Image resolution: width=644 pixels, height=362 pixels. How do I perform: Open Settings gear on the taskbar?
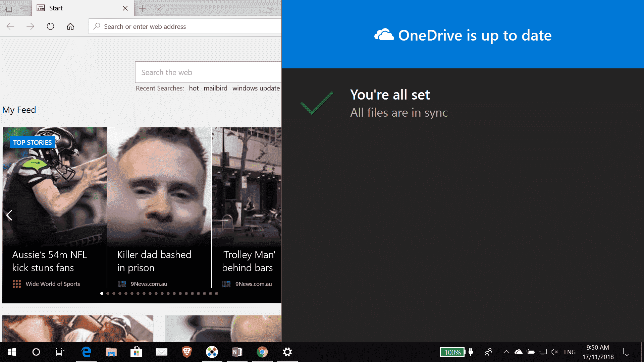(x=287, y=352)
